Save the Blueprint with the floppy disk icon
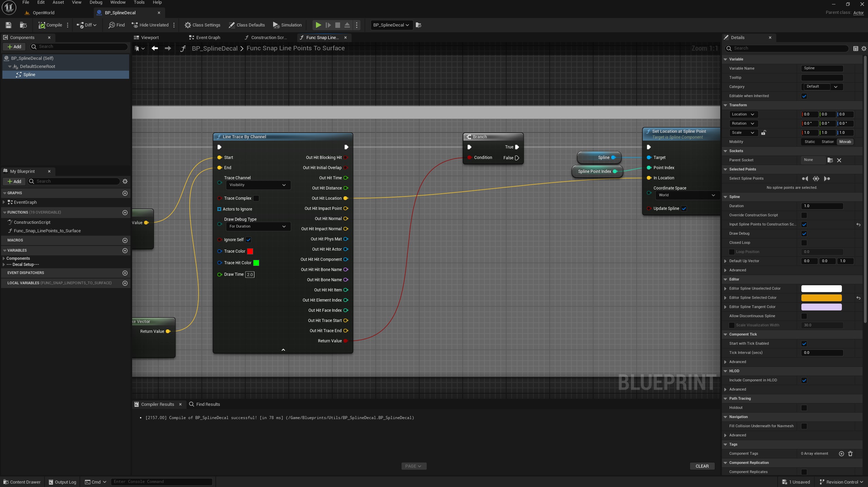 (8, 25)
